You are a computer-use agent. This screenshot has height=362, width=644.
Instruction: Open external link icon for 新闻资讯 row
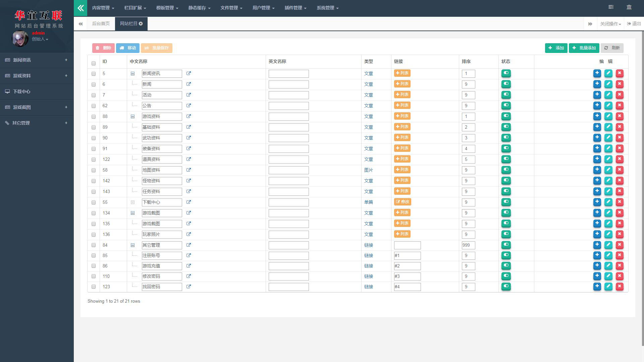(189, 73)
